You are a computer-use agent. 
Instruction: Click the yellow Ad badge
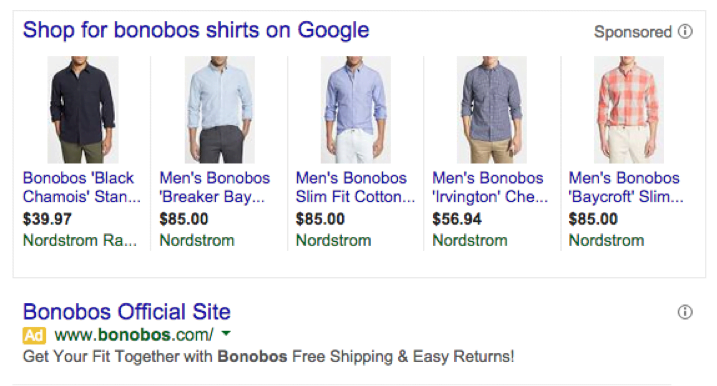click(x=34, y=335)
